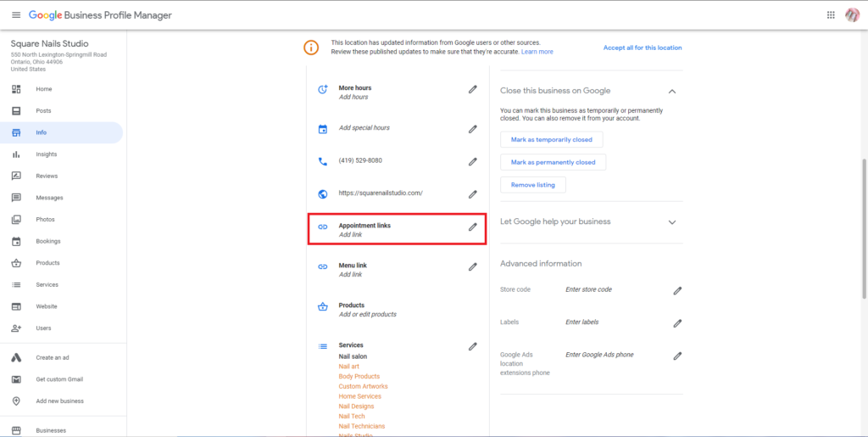Click the Remove listing button
Viewport: 868px width, 437px height.
click(532, 185)
